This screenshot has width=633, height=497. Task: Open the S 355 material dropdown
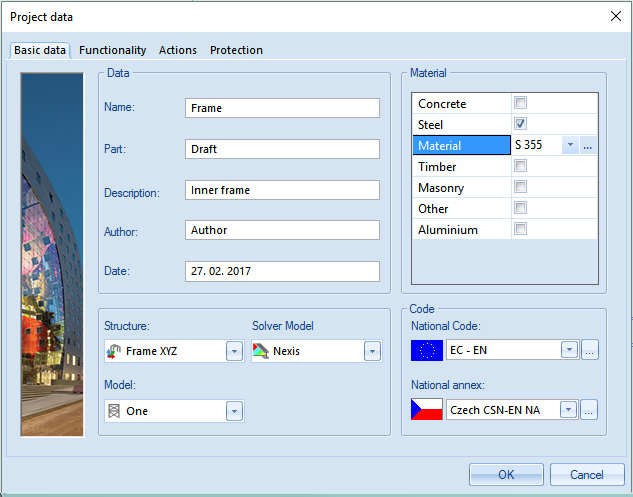point(569,146)
